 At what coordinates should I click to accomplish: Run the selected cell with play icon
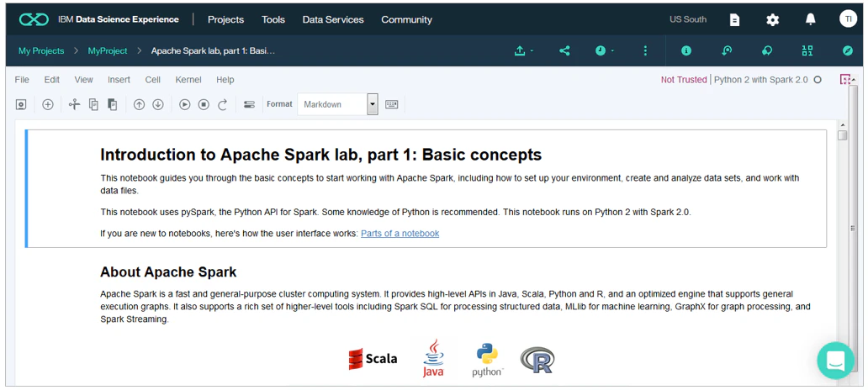click(185, 104)
